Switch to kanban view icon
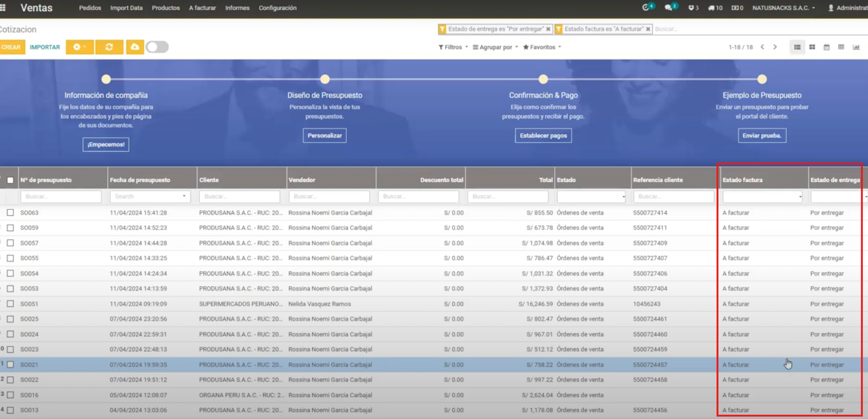This screenshot has height=419, width=868. [x=812, y=47]
